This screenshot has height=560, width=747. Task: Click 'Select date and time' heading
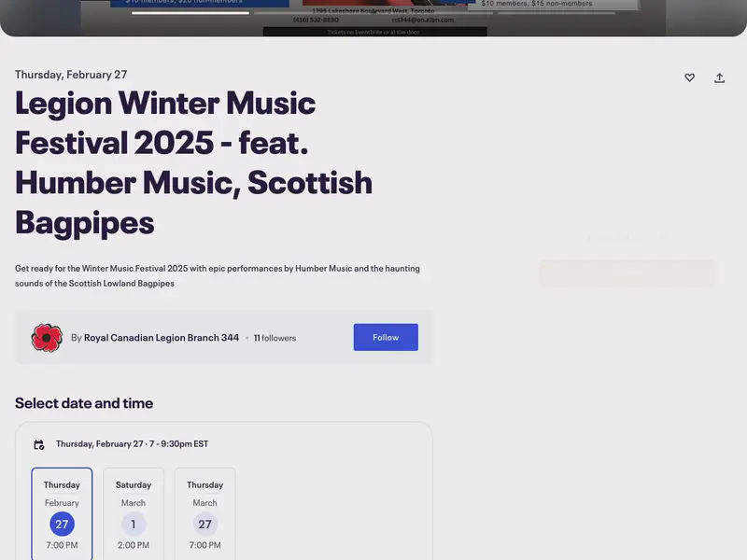coord(84,403)
